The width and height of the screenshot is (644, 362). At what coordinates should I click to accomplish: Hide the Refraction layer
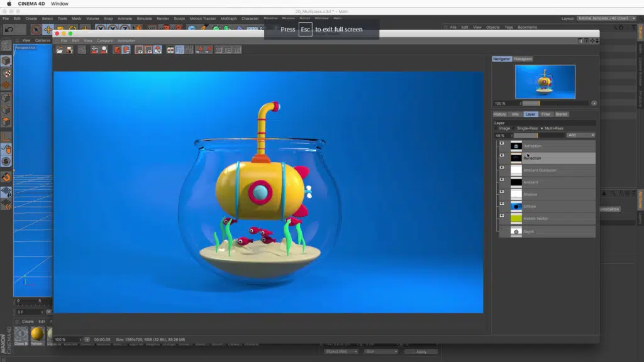502,143
